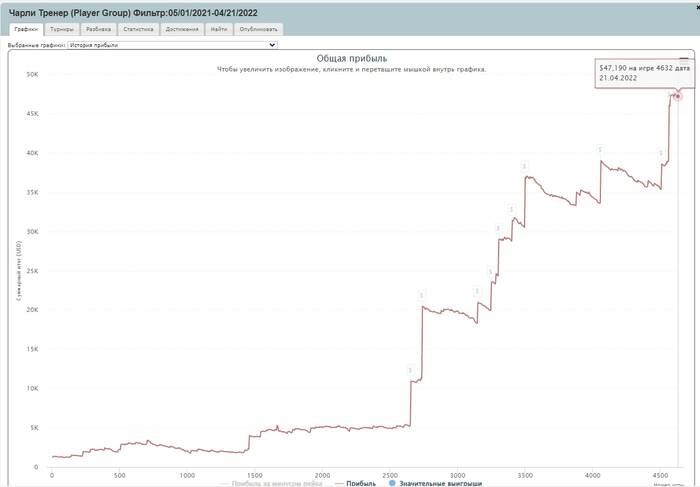Click the 50K label on vertical axis
The width and height of the screenshot is (700, 487).
[x=32, y=75]
